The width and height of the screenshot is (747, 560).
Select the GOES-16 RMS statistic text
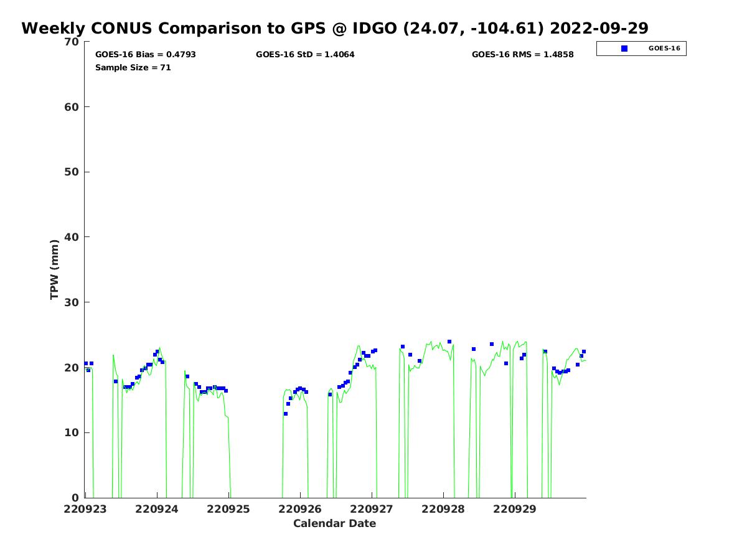pos(522,55)
